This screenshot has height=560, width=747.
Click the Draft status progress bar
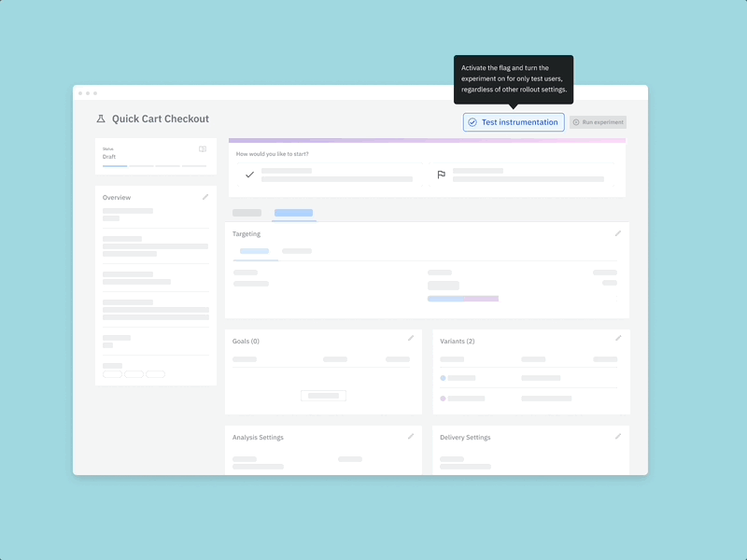(x=114, y=165)
